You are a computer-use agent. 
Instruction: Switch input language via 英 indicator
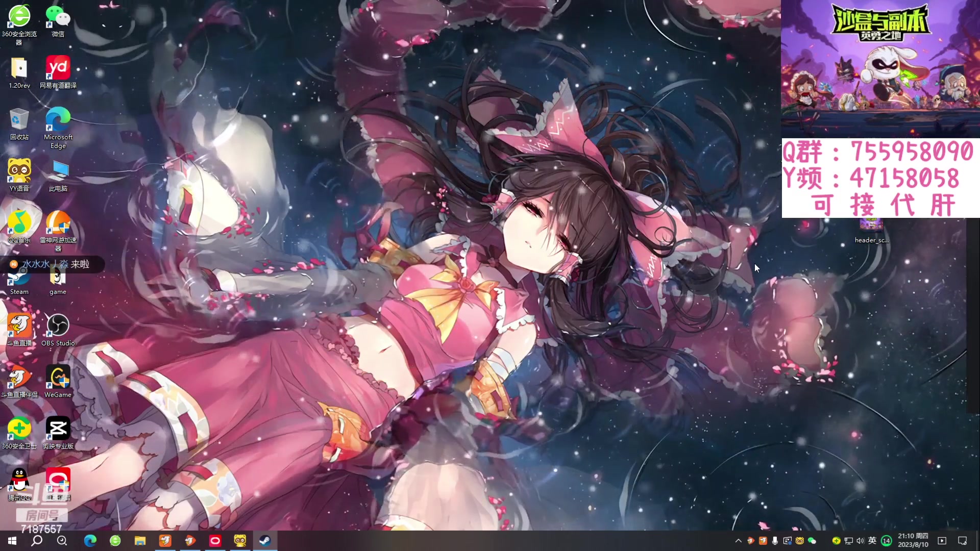coord(872,541)
